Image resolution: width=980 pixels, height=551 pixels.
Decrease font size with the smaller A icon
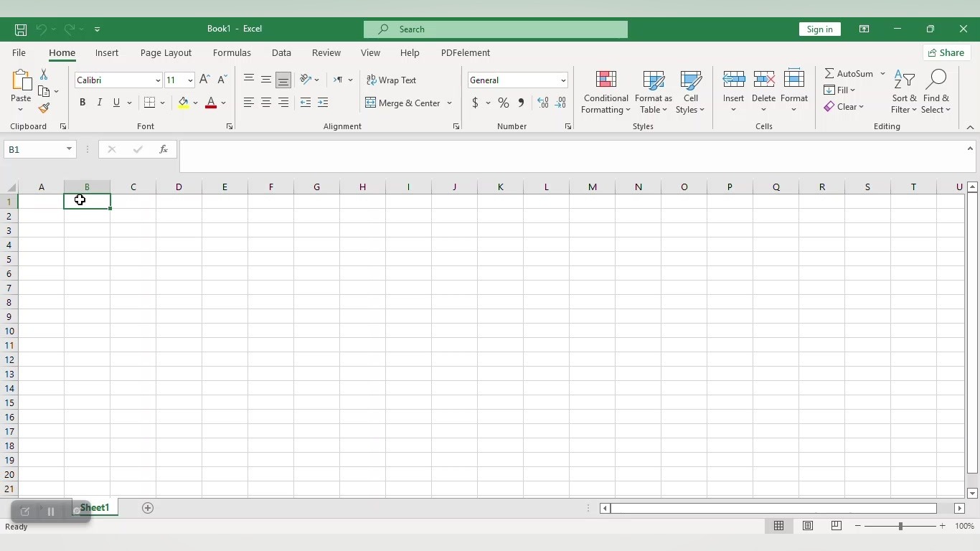pos(222,80)
